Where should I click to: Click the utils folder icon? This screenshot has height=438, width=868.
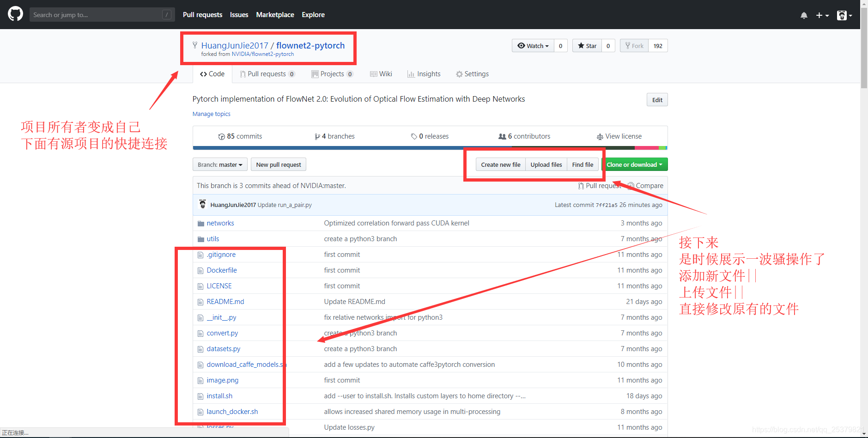200,239
